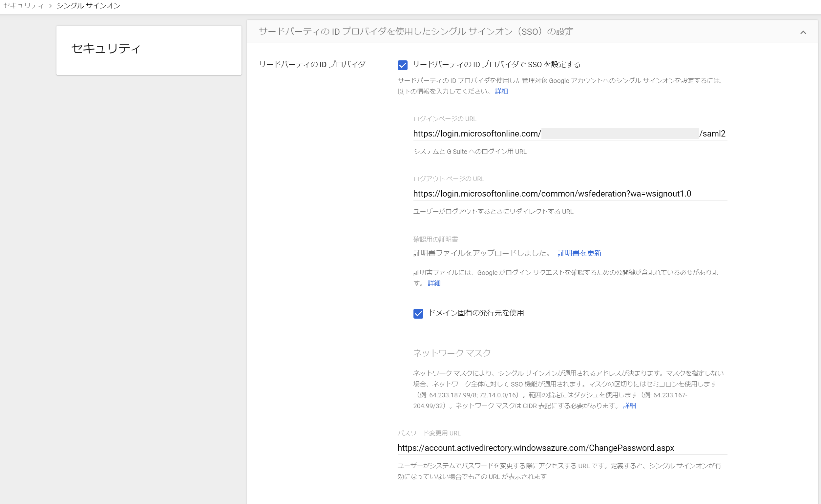Click the masked tenant ID in login URL

[620, 134]
